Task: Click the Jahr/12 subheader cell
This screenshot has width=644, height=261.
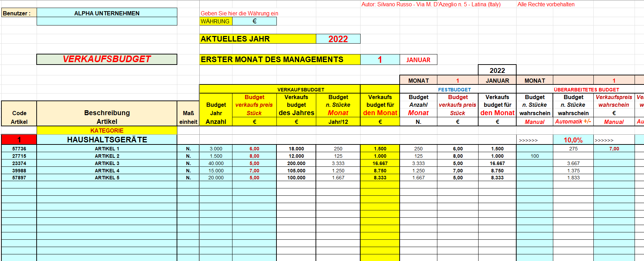Action: tap(338, 122)
